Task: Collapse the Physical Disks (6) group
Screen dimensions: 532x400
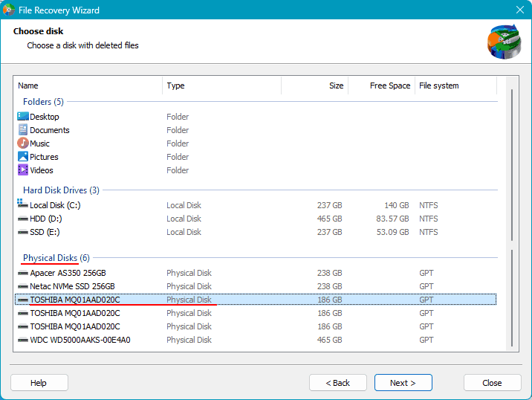Action: click(56, 258)
